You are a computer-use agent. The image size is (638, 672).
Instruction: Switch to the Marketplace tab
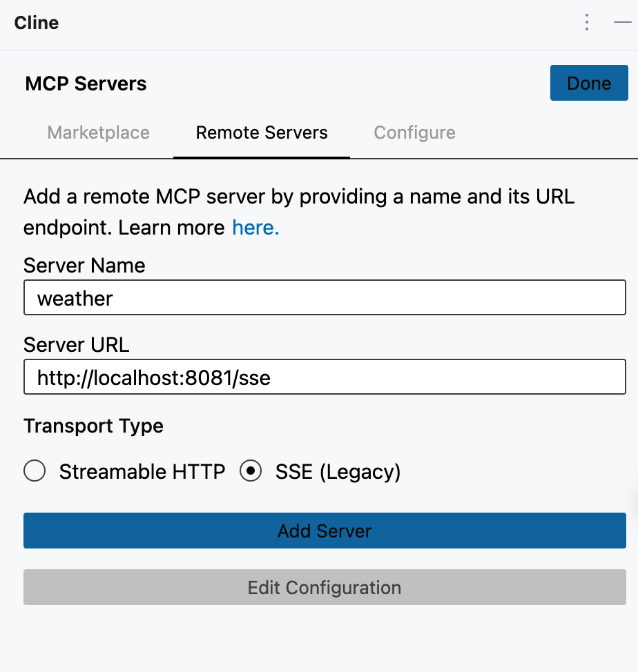pos(98,132)
